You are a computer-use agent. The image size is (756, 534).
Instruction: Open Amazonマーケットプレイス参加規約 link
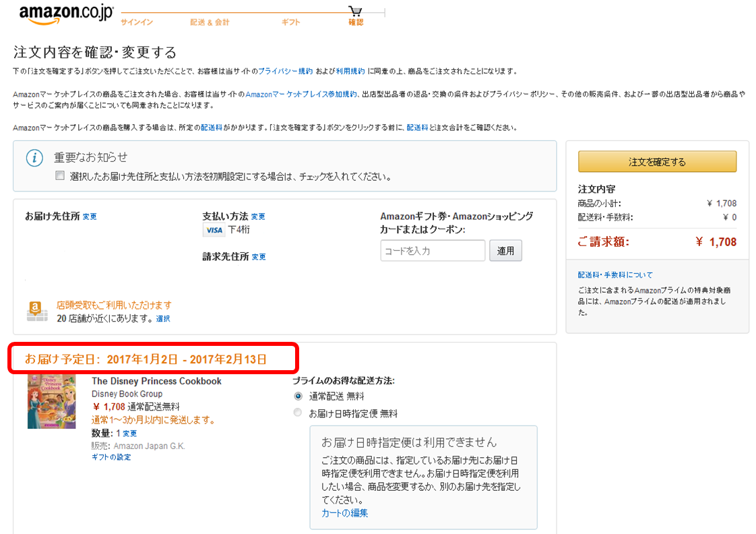click(x=301, y=94)
